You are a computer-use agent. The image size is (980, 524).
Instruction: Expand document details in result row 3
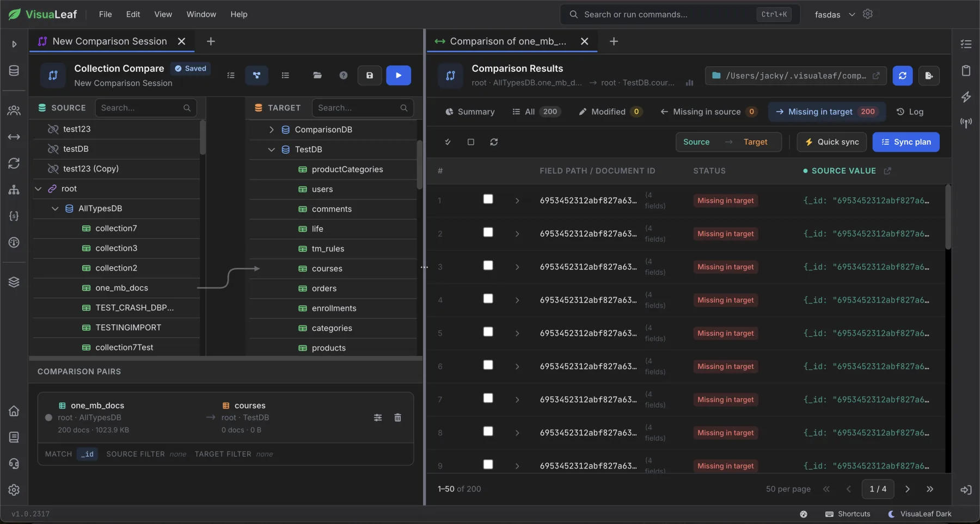[x=517, y=267]
